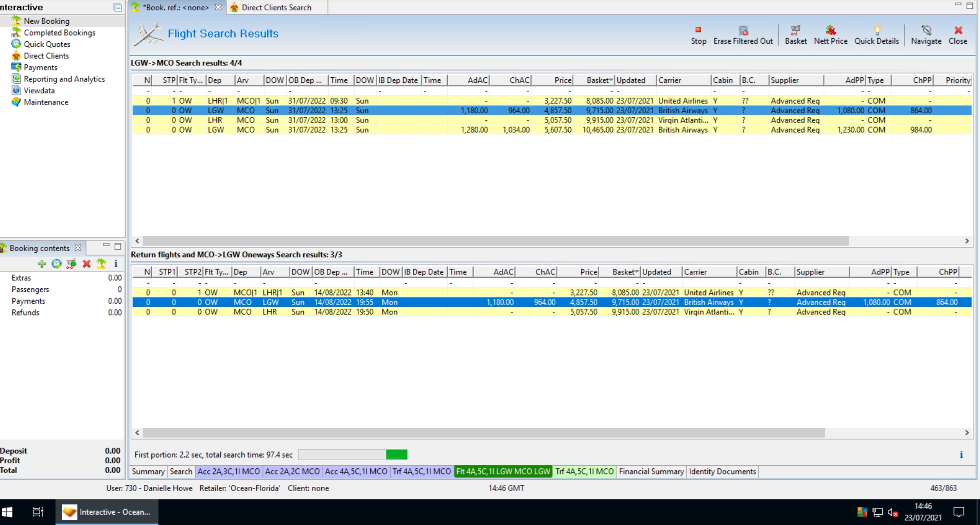This screenshot has width=980, height=525.
Task: Click the Nett Price toolbar icon
Action: (830, 30)
